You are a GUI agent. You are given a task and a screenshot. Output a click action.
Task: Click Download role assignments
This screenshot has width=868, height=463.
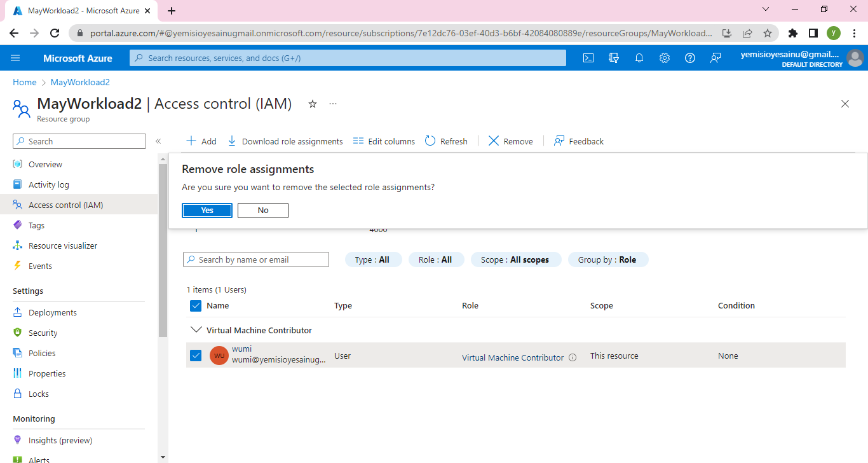click(x=285, y=141)
